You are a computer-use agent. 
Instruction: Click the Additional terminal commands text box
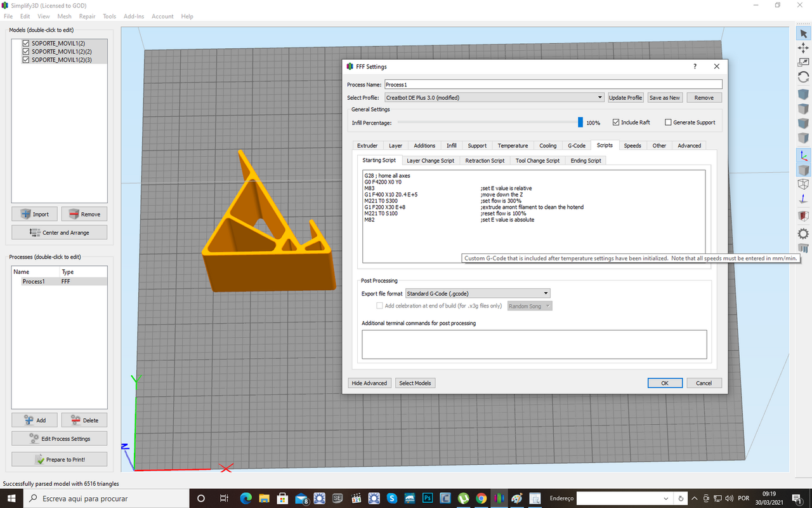[x=534, y=344]
